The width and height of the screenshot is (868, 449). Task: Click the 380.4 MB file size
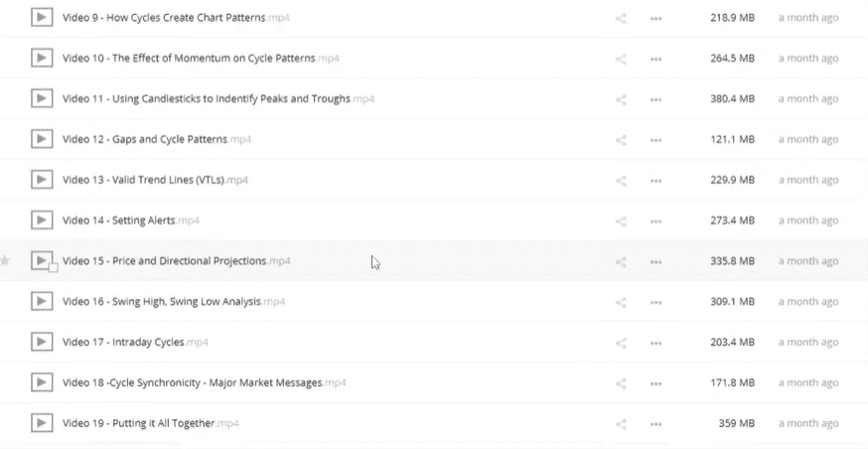[732, 98]
